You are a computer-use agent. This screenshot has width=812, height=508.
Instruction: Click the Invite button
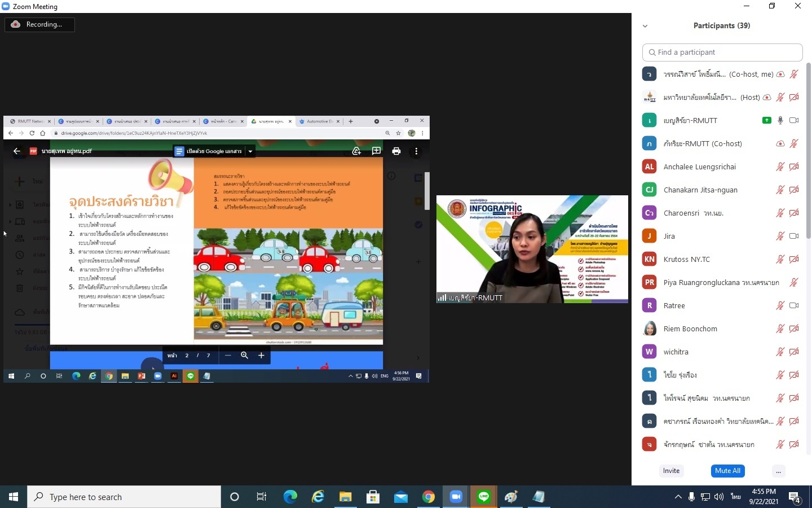click(x=671, y=471)
